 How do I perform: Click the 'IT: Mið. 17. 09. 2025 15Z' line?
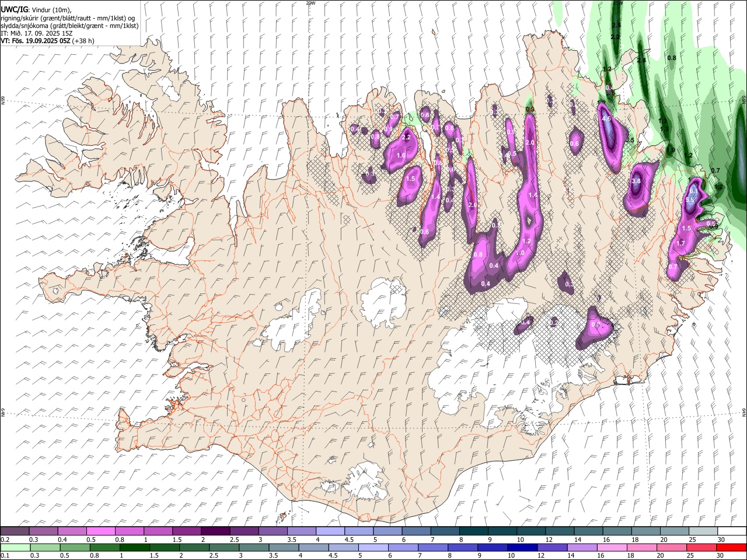pyautogui.click(x=37, y=33)
